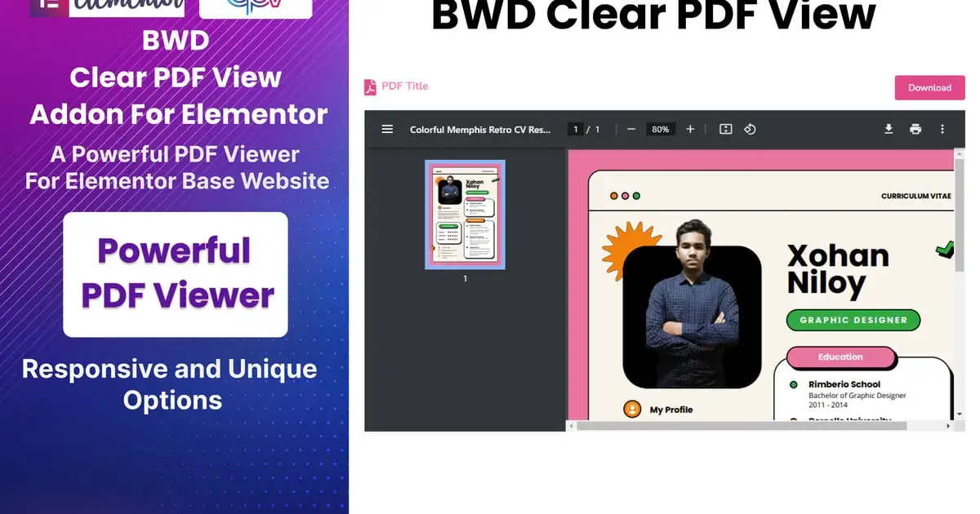Click the fit to page icon
This screenshot has width=980, height=514.
coord(725,129)
